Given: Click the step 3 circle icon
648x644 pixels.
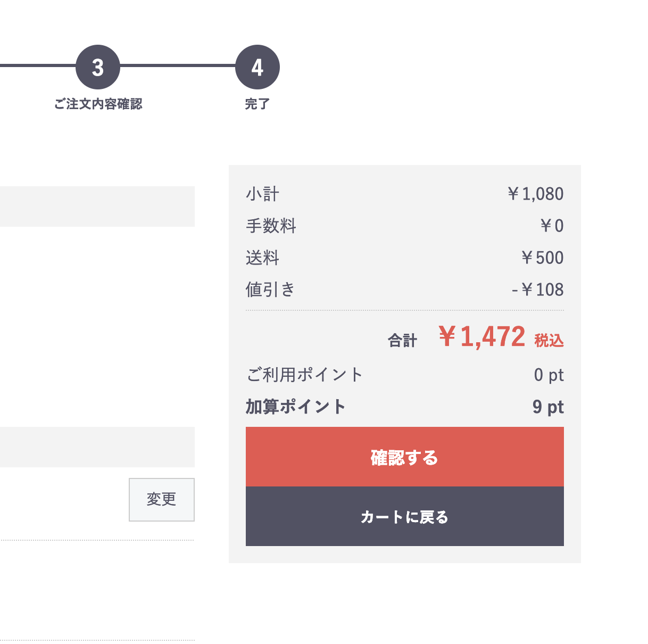Looking at the screenshot, I should pyautogui.click(x=98, y=67).
